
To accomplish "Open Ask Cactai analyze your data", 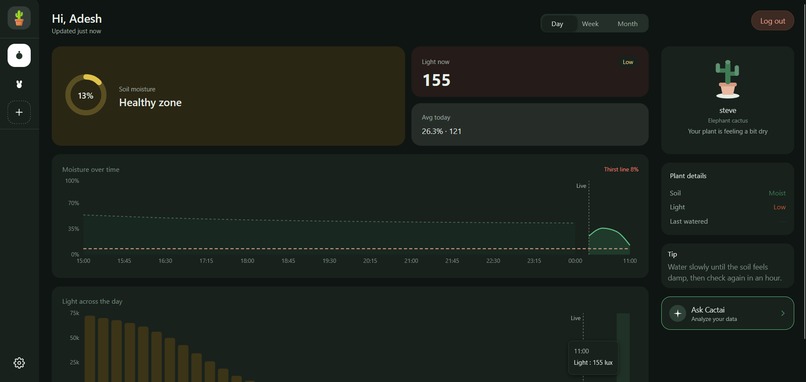I will [x=727, y=313].
